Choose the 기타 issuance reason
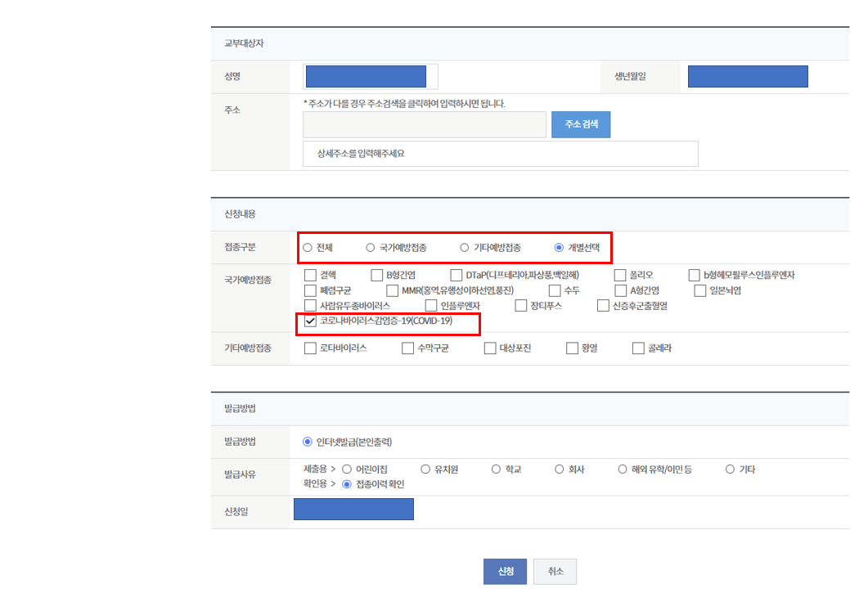Image resolution: width=868 pixels, height=602 pixels. pos(731,469)
